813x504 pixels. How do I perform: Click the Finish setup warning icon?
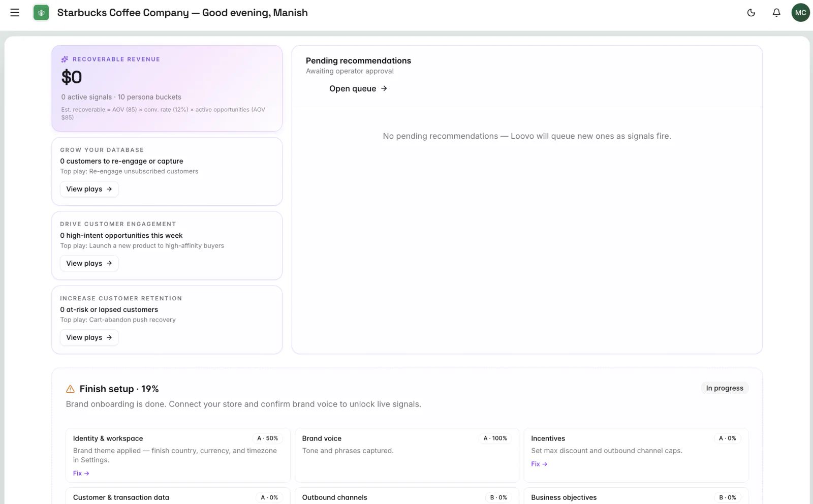(x=70, y=389)
